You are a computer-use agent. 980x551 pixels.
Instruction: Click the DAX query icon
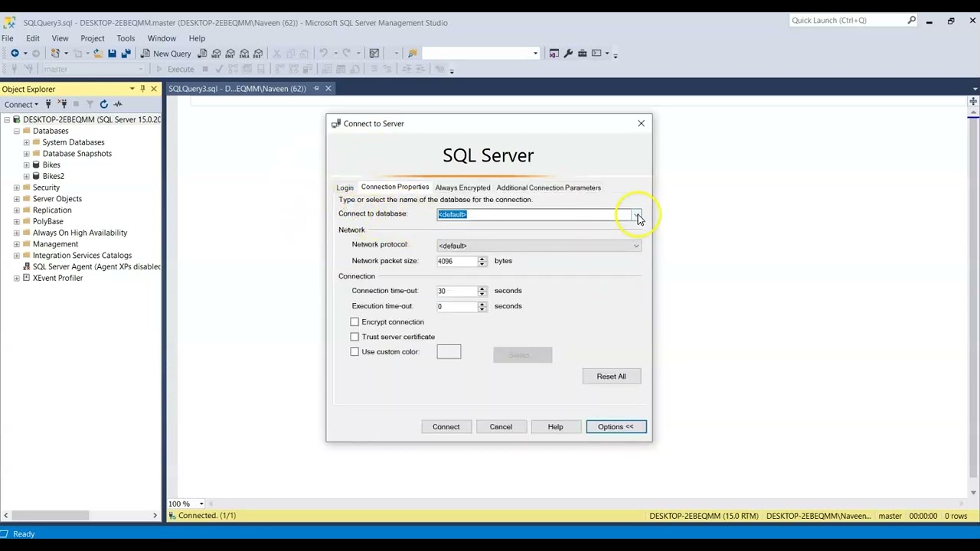(258, 54)
